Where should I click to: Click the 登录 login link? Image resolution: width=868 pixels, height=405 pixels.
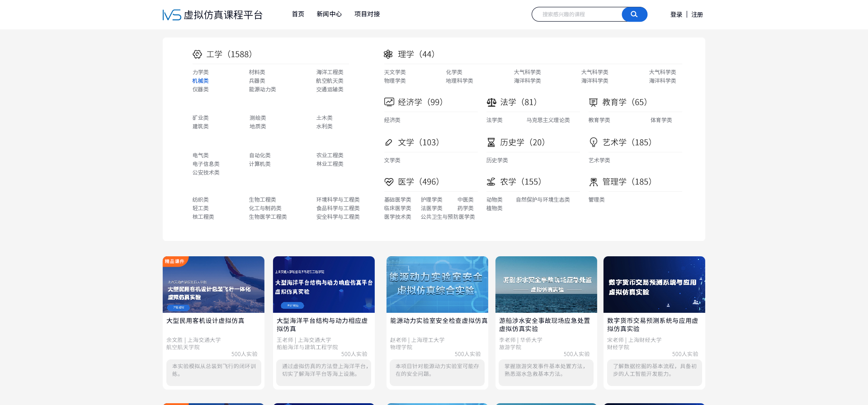pos(676,14)
